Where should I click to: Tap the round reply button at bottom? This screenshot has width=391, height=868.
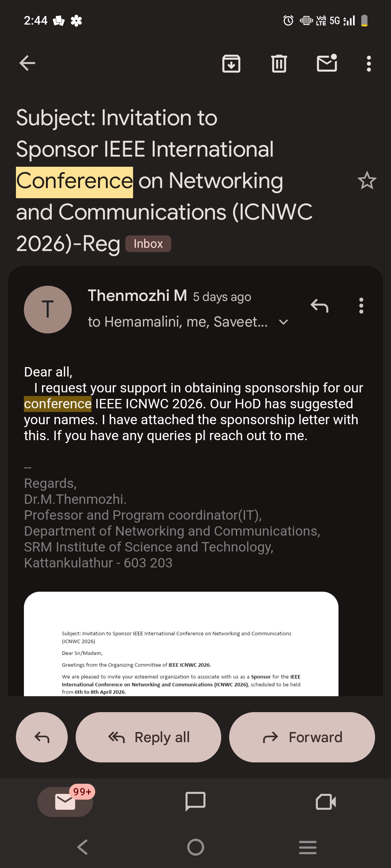[42, 737]
